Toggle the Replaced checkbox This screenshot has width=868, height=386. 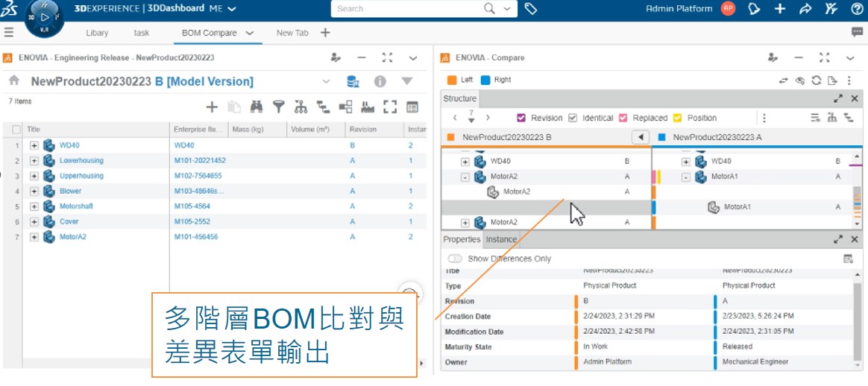[623, 118]
